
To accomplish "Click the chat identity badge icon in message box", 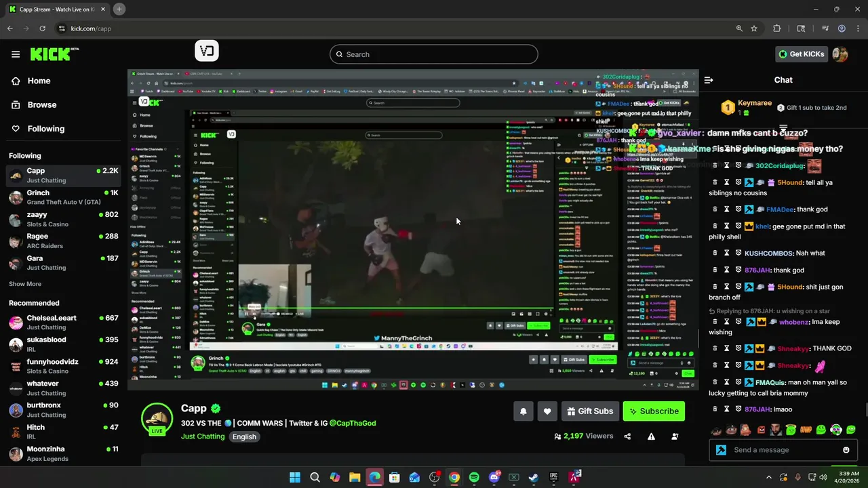I will pyautogui.click(x=721, y=450).
